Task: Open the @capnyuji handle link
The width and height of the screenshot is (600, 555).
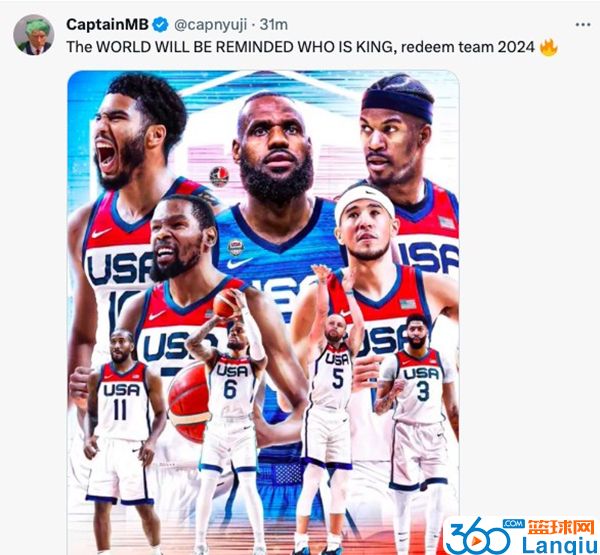Action: click(210, 25)
